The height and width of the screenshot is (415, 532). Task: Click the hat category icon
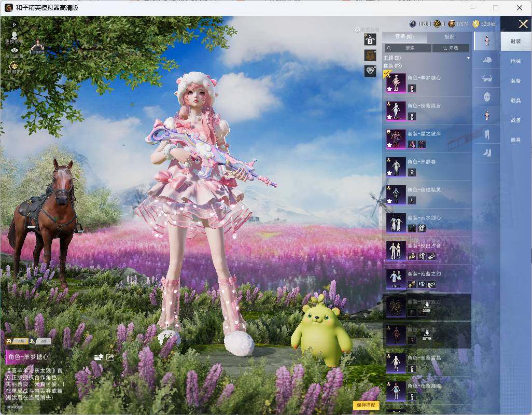(x=487, y=60)
